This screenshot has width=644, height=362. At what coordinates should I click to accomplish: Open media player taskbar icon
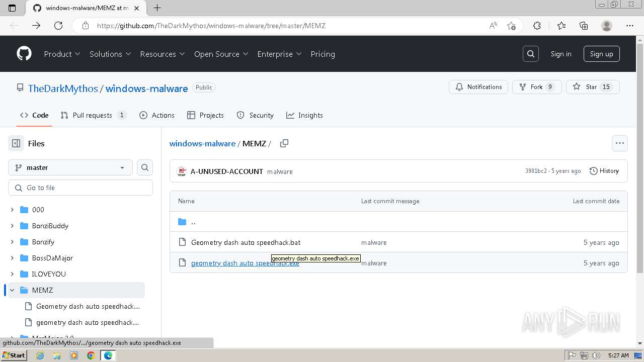(x=74, y=355)
